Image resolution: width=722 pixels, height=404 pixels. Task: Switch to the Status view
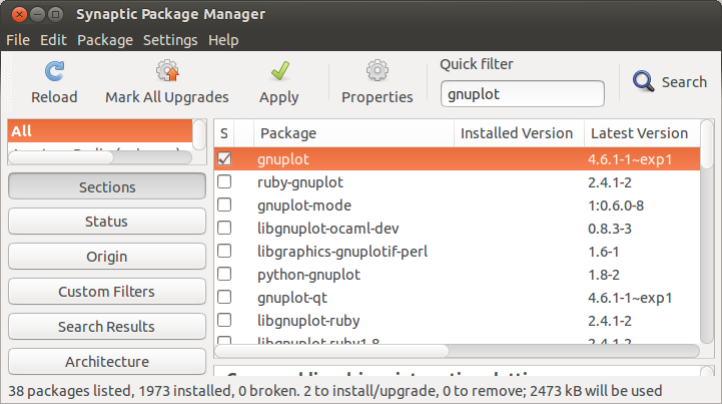point(107,222)
